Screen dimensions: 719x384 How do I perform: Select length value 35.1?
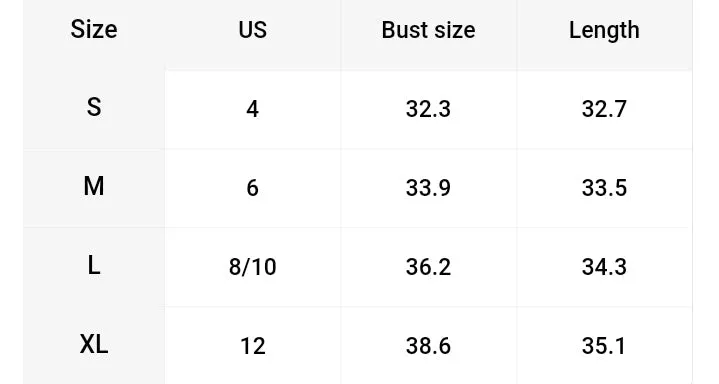coord(604,346)
